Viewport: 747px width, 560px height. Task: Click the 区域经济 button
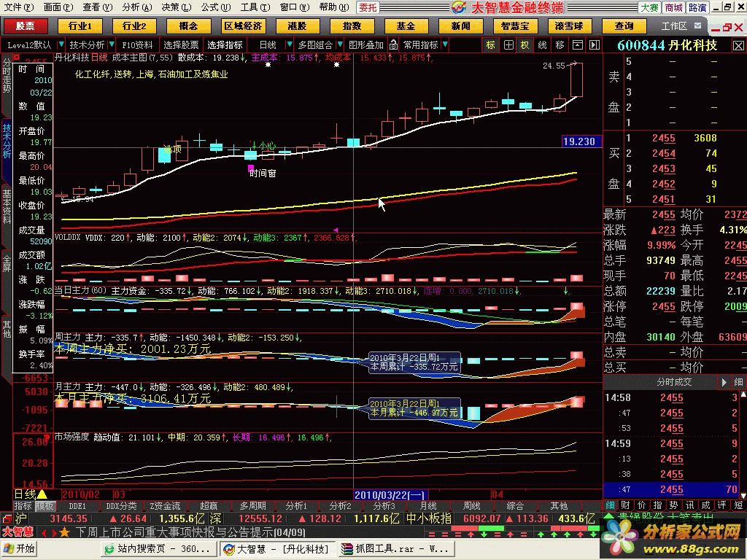[243, 26]
